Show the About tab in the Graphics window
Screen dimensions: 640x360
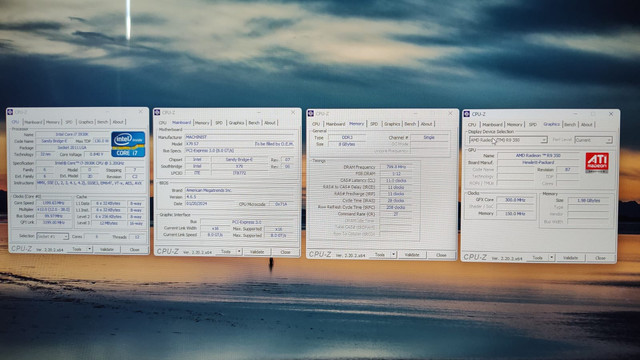[587, 124]
